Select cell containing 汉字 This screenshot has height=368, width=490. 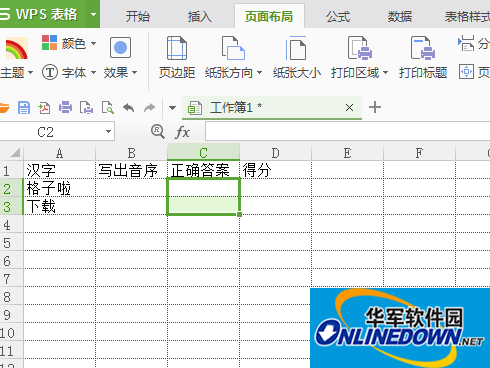[60, 170]
